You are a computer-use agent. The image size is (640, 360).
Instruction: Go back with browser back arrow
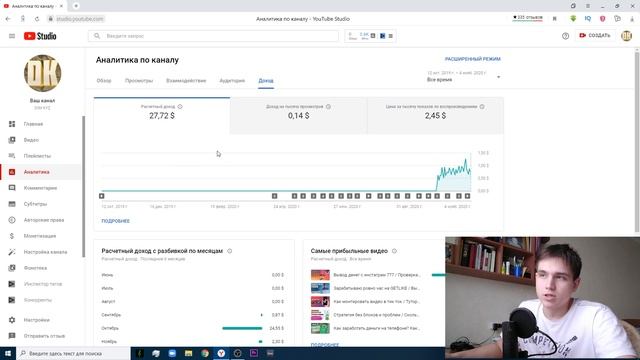(x=8, y=19)
